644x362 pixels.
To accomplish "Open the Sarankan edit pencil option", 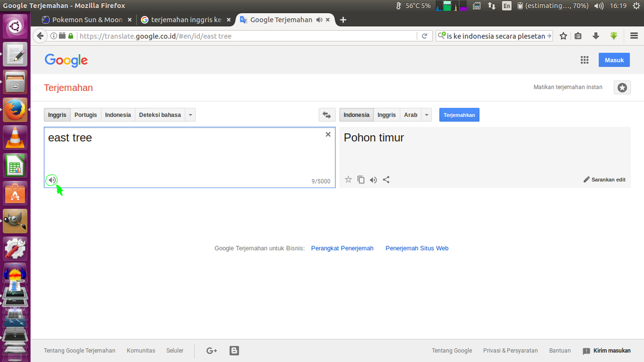I will point(604,179).
